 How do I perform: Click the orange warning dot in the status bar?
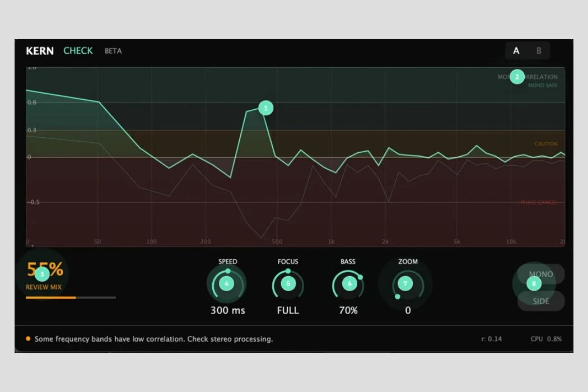coord(28,339)
